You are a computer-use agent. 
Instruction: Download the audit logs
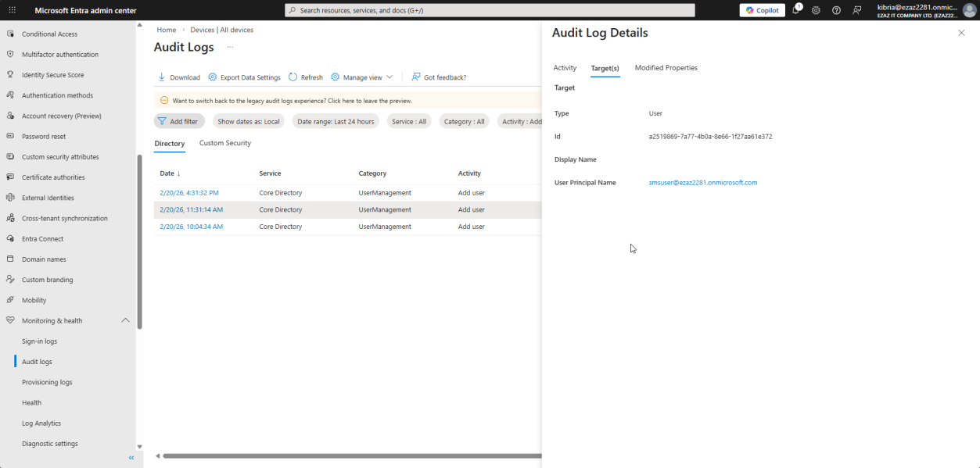click(x=179, y=77)
